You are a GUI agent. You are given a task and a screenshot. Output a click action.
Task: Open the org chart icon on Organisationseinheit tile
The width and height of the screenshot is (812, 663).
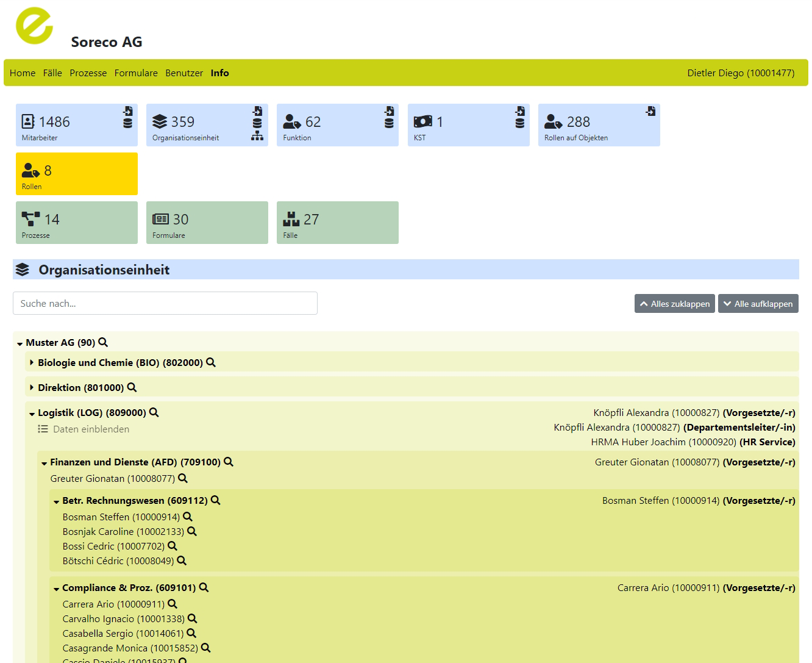point(257,136)
